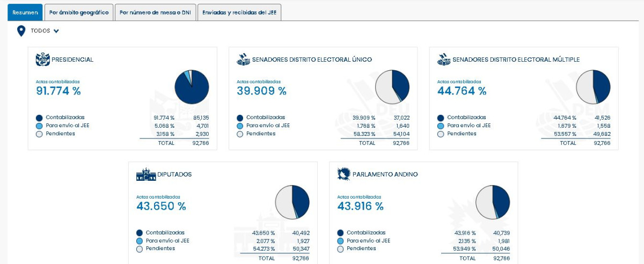Image resolution: width=644 pixels, height=264 pixels.
Task: Click the Diputados pie chart
Action: 292,202
